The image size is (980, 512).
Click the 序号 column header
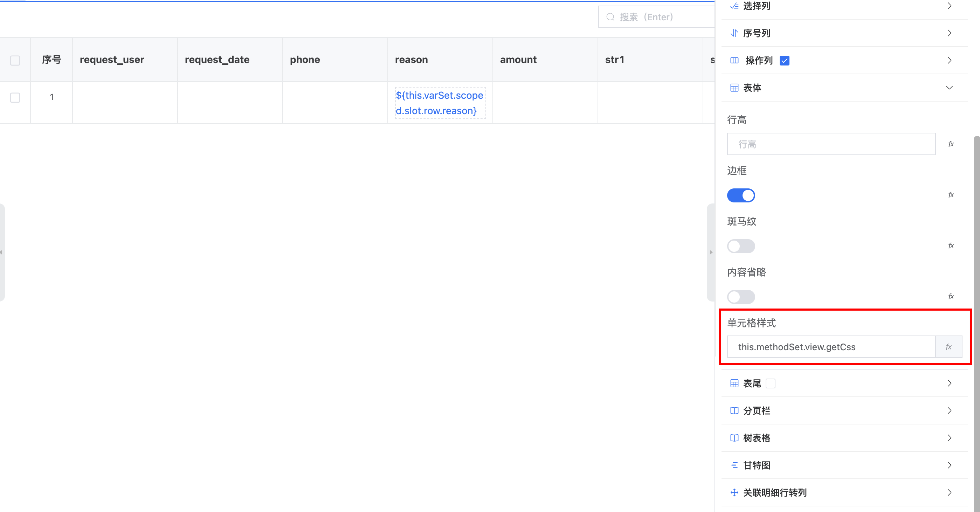(51, 60)
